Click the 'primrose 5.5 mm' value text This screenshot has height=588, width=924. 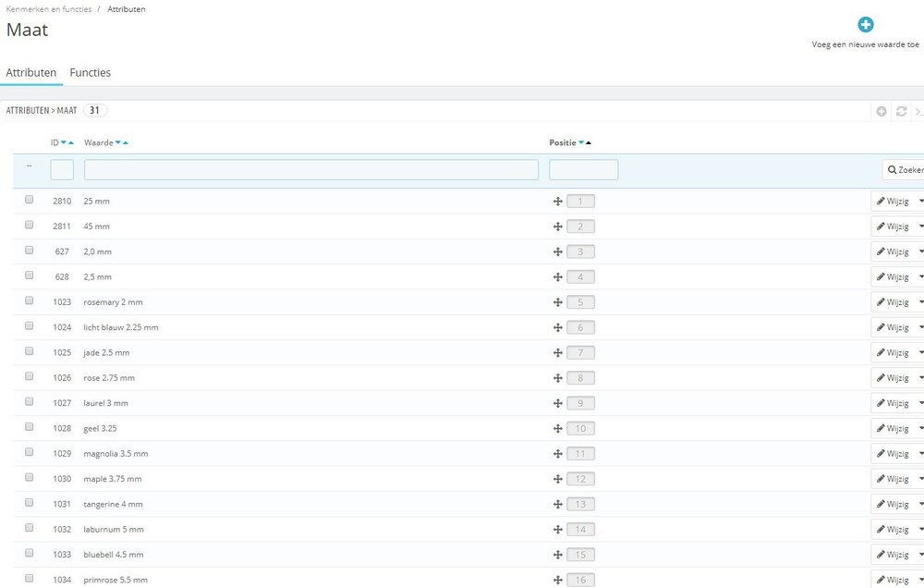(115, 581)
